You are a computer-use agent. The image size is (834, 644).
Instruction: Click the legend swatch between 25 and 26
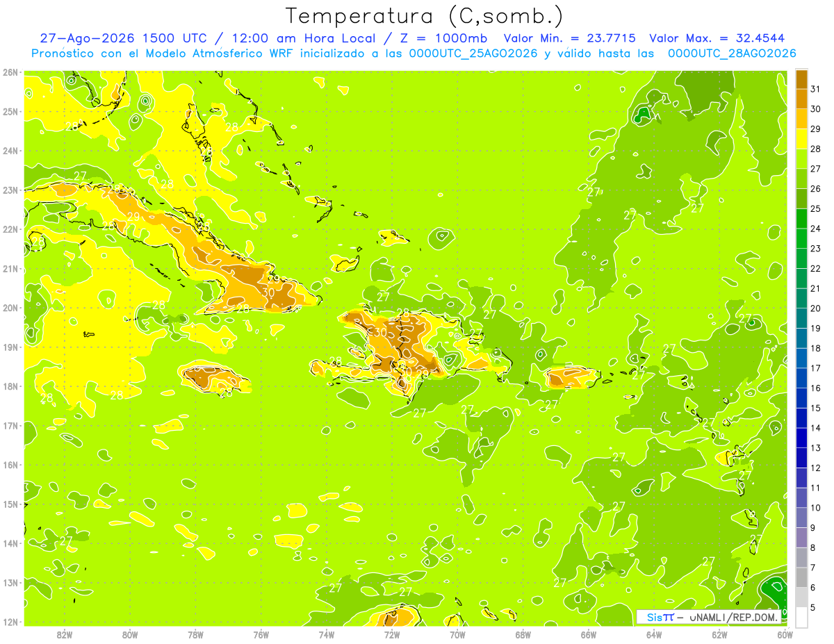[801, 199]
